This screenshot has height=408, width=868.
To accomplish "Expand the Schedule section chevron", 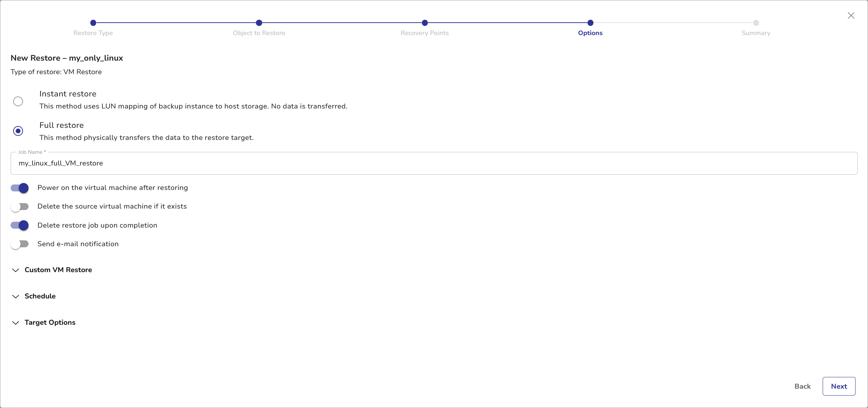I will tap(15, 296).
